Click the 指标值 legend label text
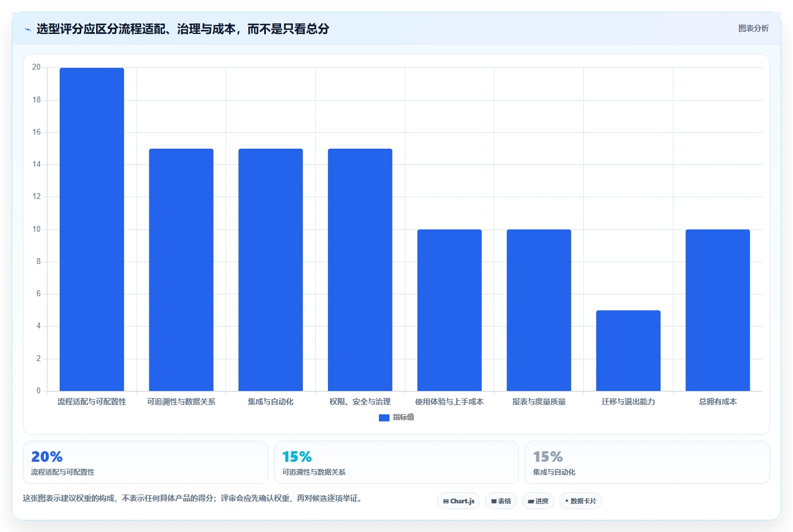 (x=404, y=417)
